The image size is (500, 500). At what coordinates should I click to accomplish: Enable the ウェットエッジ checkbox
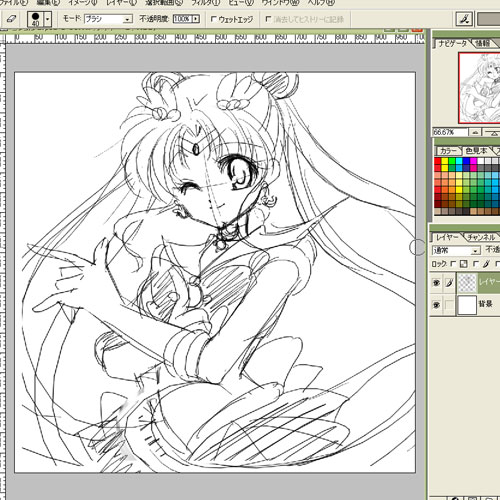pos(213,19)
